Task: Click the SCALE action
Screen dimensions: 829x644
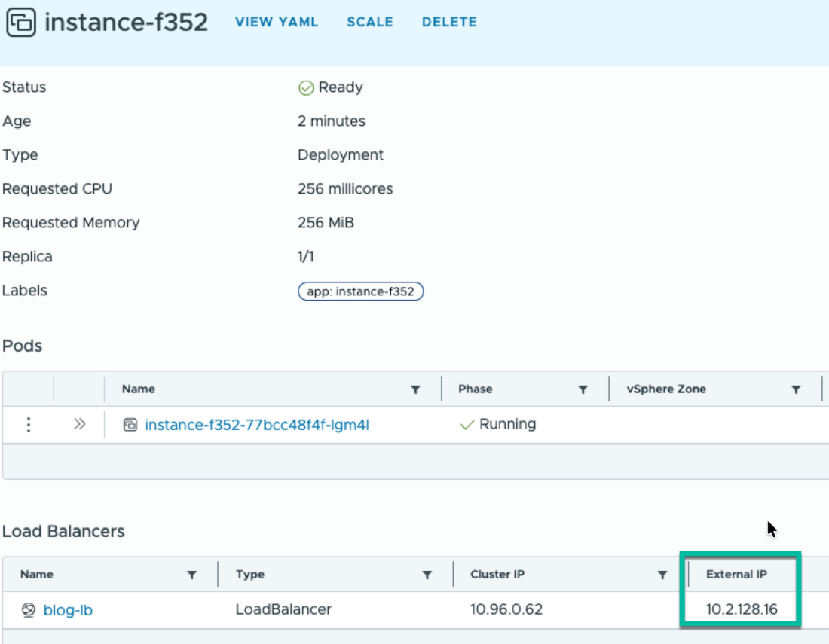Action: click(370, 22)
